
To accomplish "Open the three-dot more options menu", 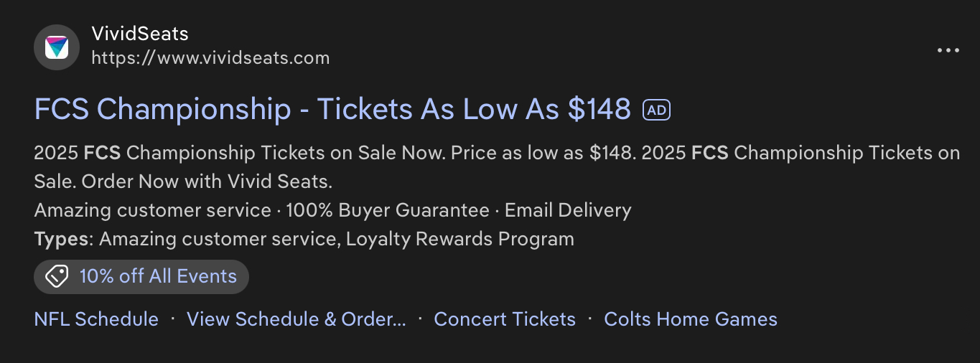I will (948, 50).
